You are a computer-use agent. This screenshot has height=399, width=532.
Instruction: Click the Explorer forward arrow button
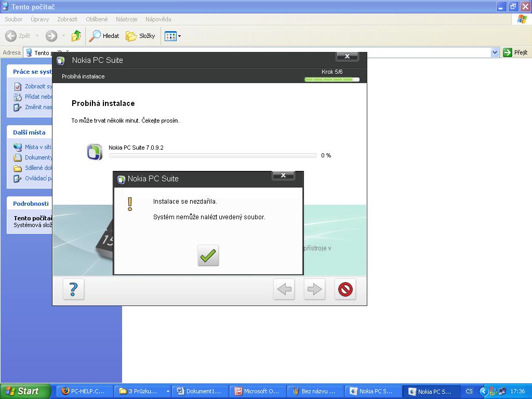point(51,36)
